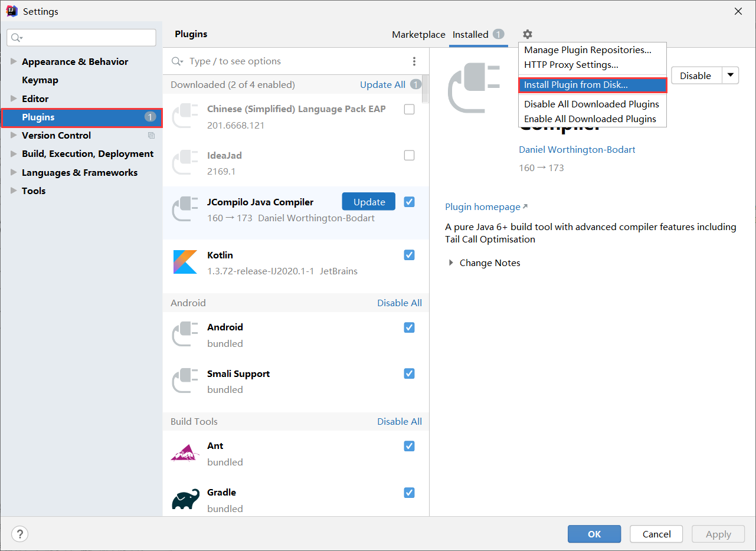The height and width of the screenshot is (551, 756).
Task: Click the badge next to Update All
Action: [x=415, y=85]
